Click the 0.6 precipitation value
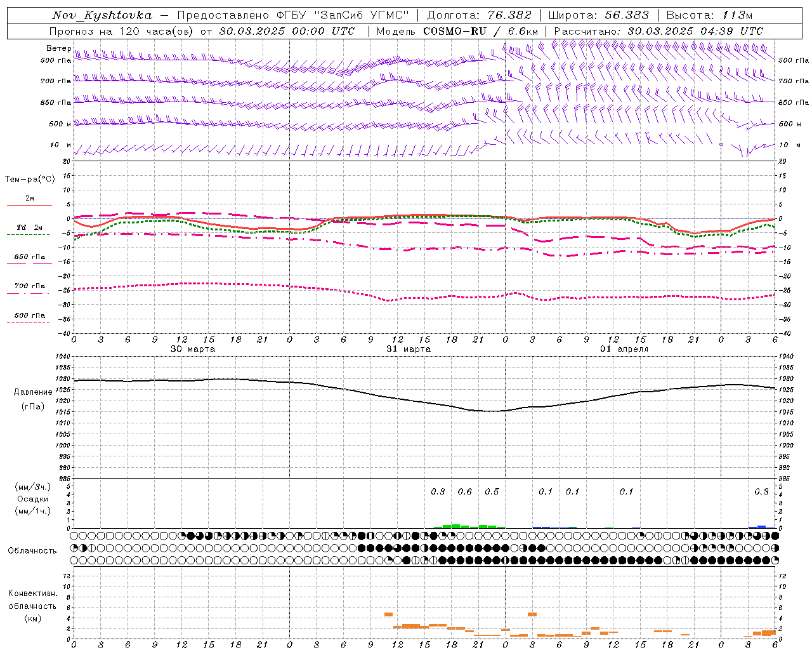Viewport: 812px width, 650px height. coord(465,491)
